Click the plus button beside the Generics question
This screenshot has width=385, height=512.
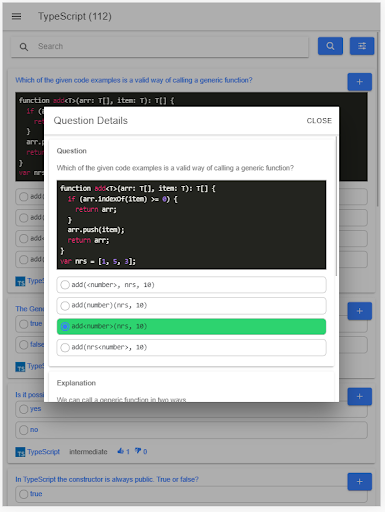click(359, 311)
